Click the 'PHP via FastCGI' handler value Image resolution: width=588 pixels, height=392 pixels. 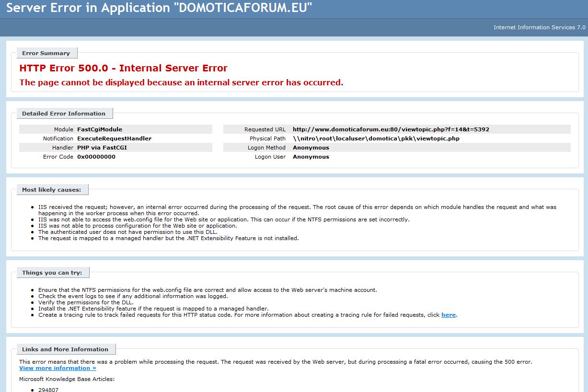coord(102,148)
